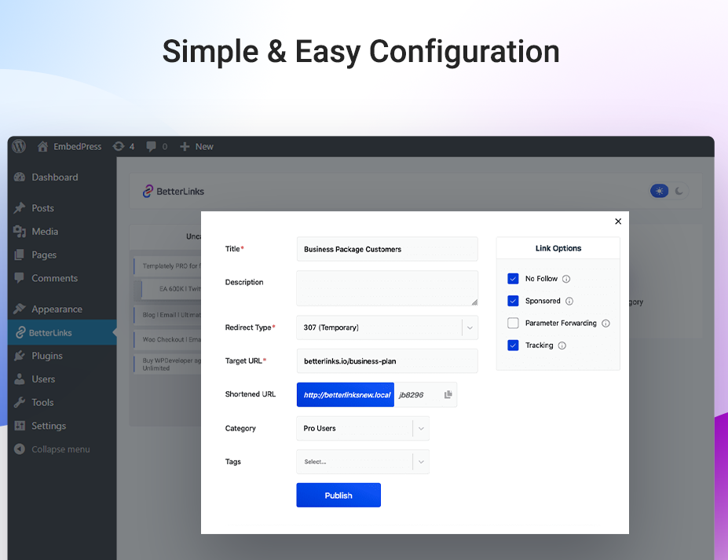
Task: Open the comments bubble in admin bar
Action: click(151, 147)
